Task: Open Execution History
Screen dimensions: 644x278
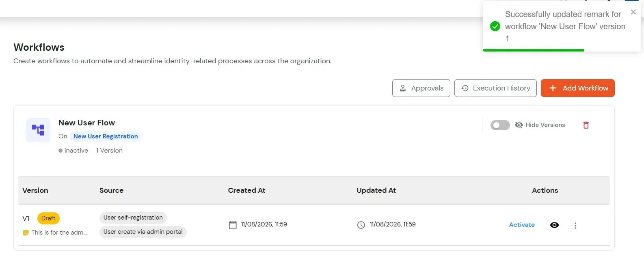Action: tap(495, 88)
